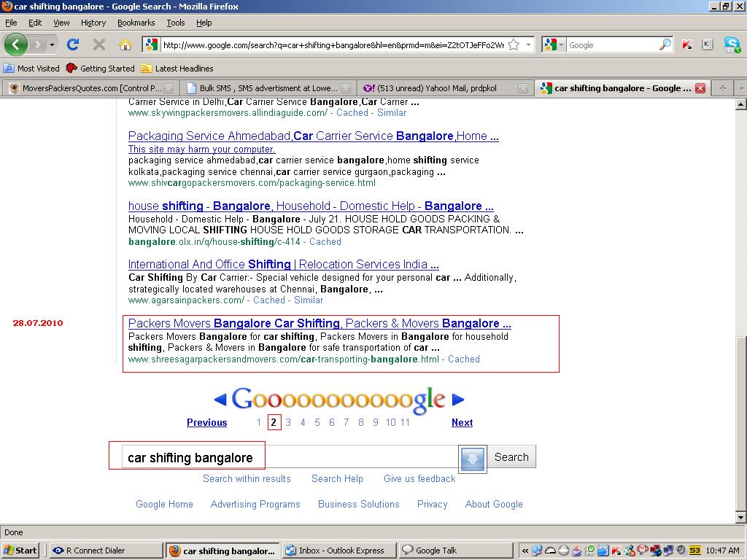Switch to R Connect Dialer in taskbar

(x=107, y=551)
